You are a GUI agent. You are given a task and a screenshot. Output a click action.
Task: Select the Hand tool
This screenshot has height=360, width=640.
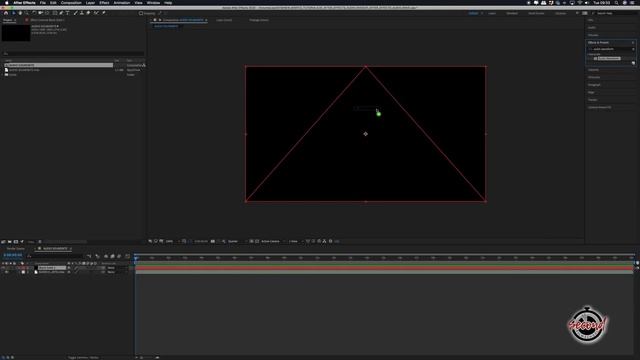(x=20, y=13)
